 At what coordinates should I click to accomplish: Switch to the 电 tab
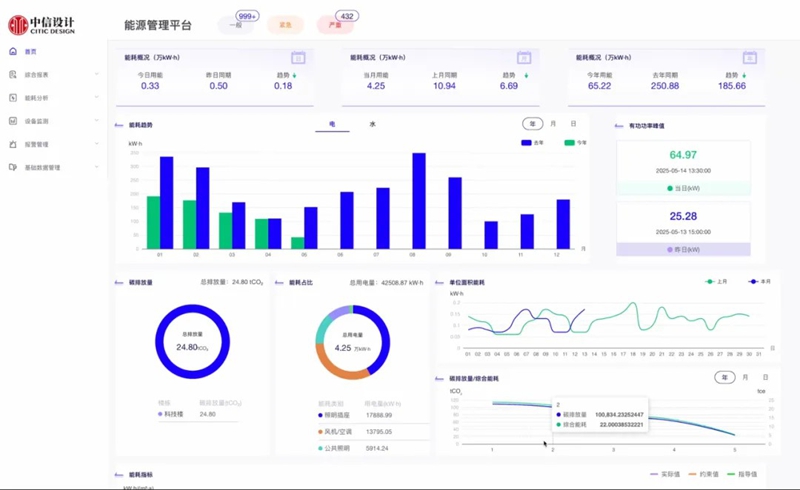332,124
